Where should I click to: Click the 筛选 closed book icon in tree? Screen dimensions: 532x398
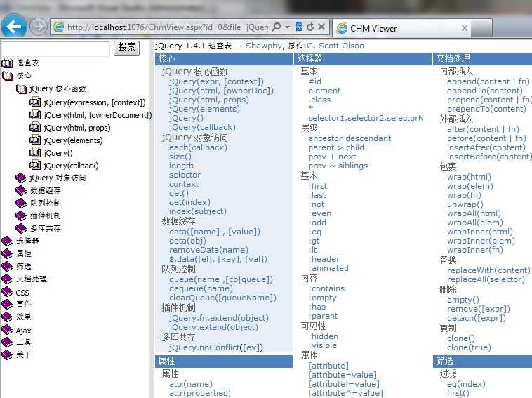click(7, 266)
